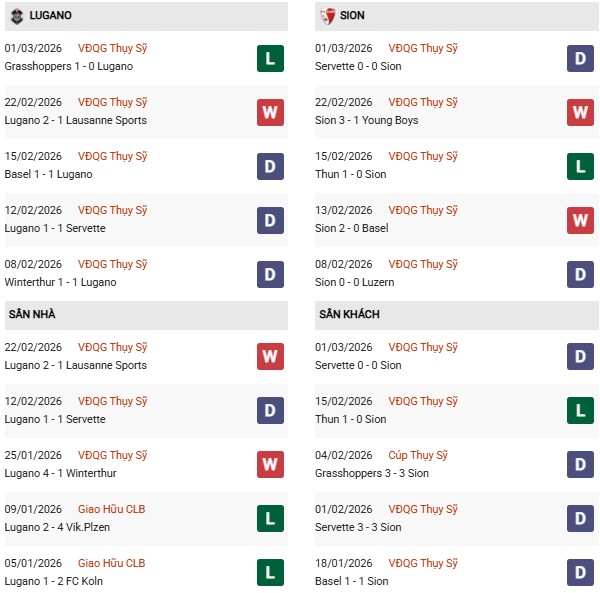
Task: Click W badge for Lugano 2 - 1 Lausanne Sports on 22/02/2026 in top Lugano list
Action: click(270, 112)
